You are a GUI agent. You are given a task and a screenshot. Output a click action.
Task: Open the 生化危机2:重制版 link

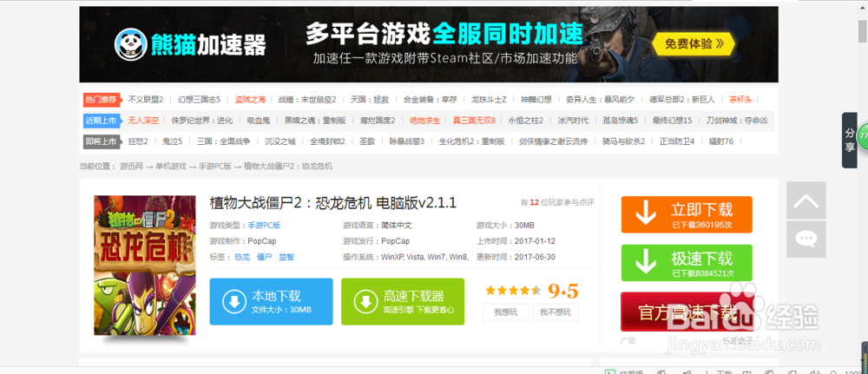(471, 141)
